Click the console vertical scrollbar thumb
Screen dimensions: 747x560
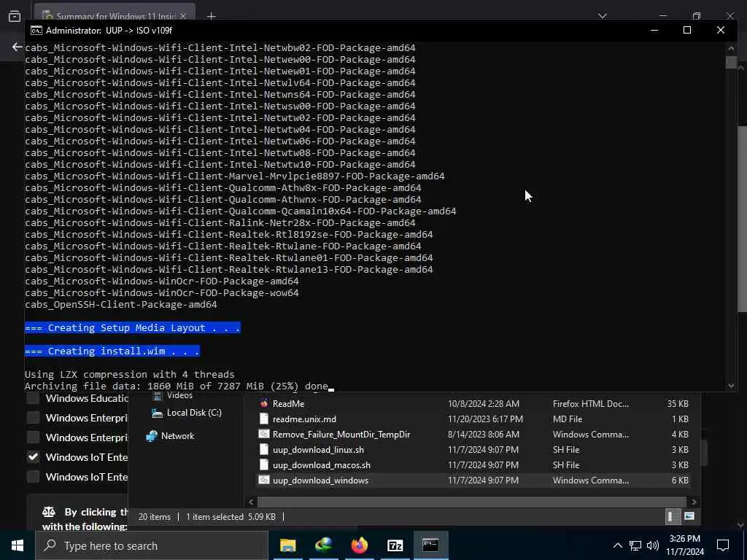pyautogui.click(x=731, y=62)
